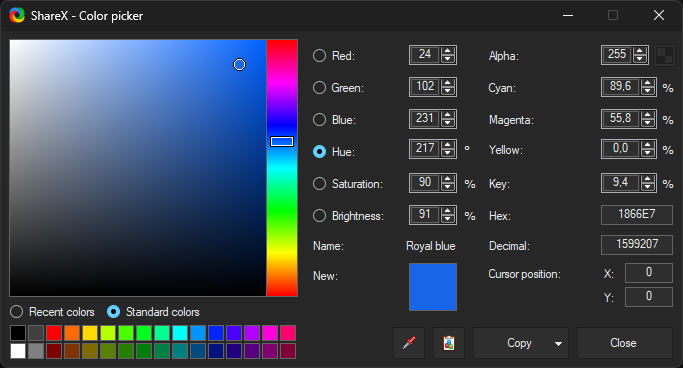Paste color from clipboard icon

tap(449, 343)
